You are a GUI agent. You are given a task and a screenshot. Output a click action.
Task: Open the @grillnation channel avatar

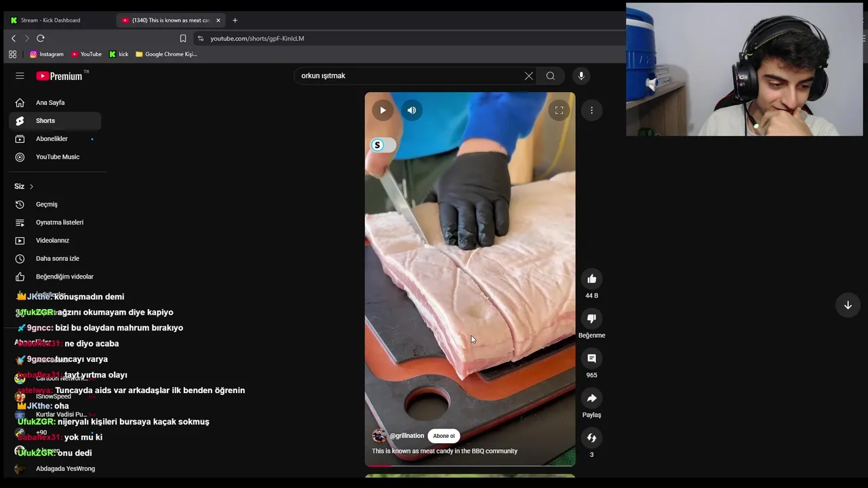(x=379, y=436)
